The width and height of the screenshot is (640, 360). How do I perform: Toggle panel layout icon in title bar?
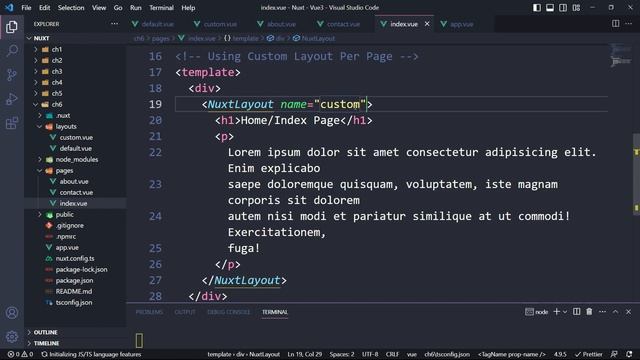click(x=550, y=8)
